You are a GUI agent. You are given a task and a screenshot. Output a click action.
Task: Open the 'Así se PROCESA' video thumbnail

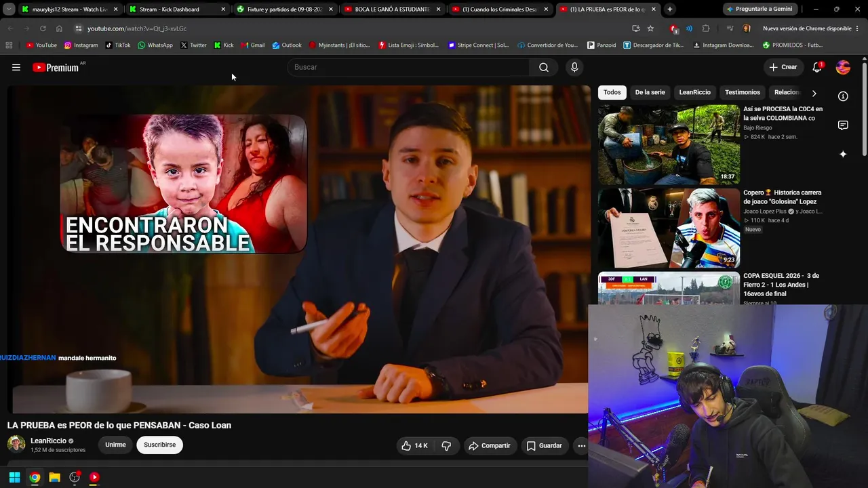pos(669,144)
